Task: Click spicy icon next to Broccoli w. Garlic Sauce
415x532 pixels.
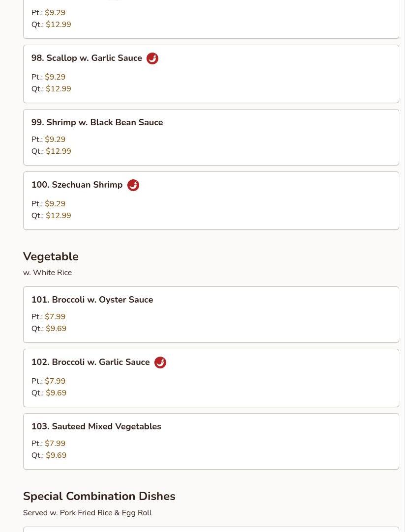Action: click(160, 363)
